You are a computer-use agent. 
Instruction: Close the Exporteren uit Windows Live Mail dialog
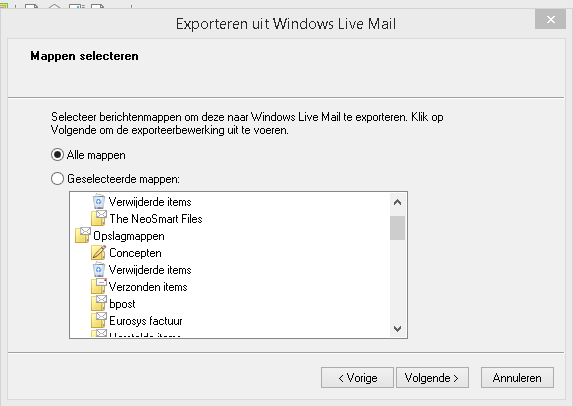point(550,19)
